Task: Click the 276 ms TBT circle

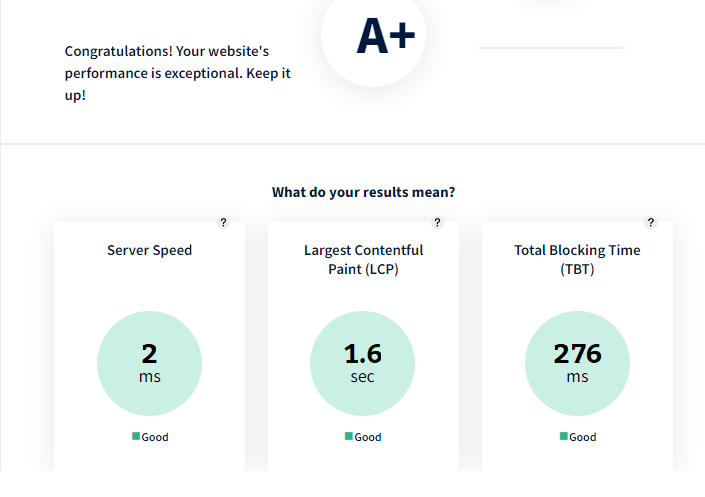Action: click(577, 363)
